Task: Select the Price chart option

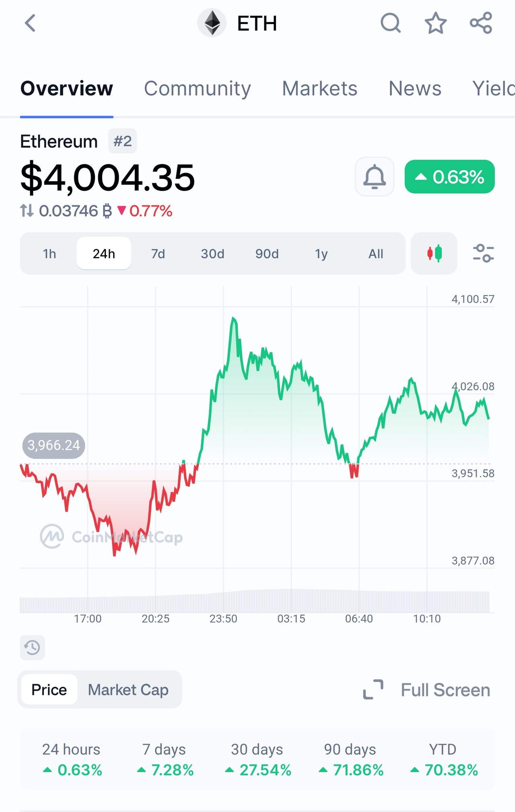Action: pos(49,690)
